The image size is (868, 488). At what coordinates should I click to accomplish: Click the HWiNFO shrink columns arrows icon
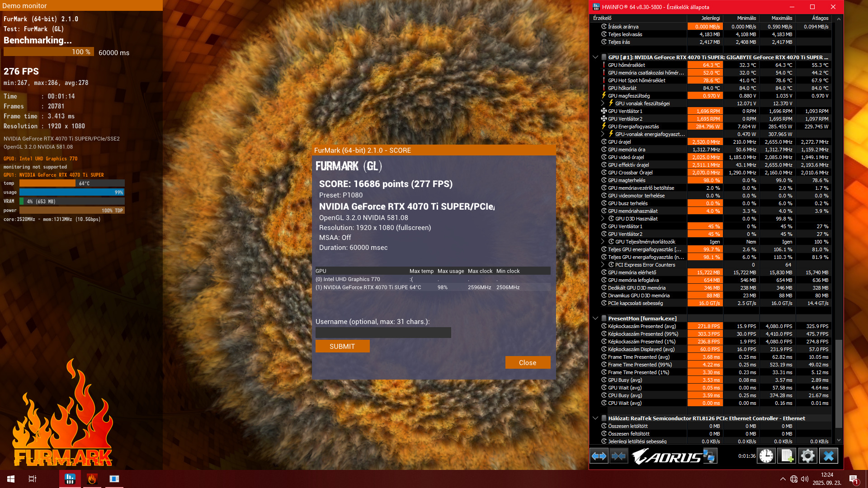coord(618,456)
